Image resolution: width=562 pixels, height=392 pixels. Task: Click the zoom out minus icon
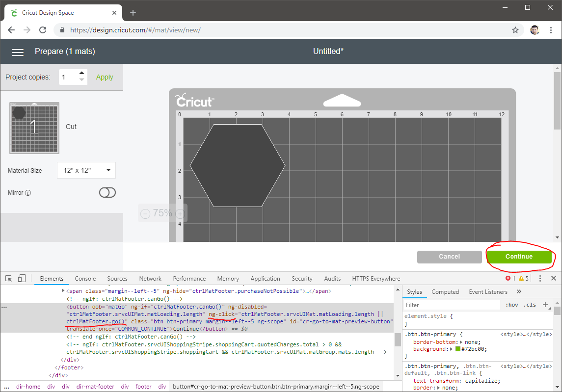tap(145, 213)
